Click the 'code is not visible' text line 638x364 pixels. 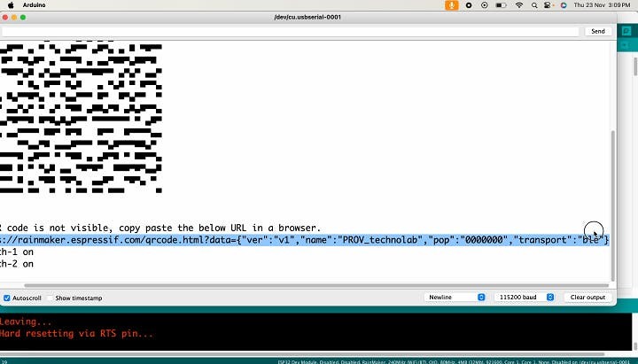click(x=160, y=228)
